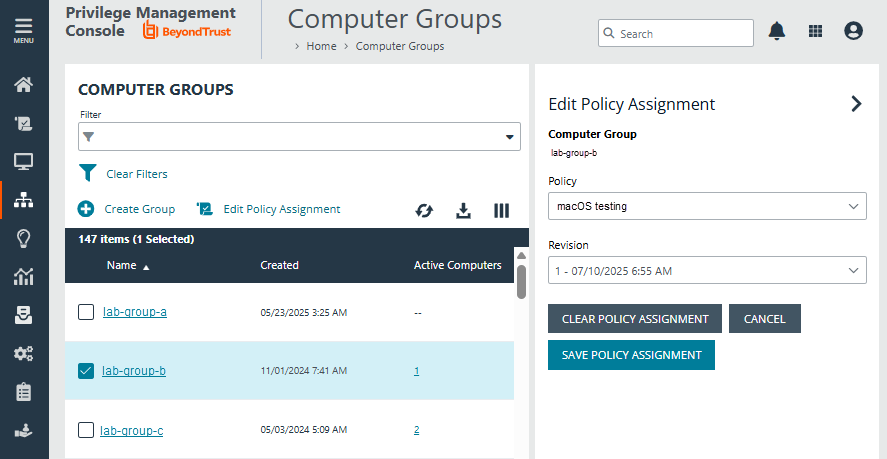The width and height of the screenshot is (887, 459).
Task: Check the lab-group-a checkbox
Action: tap(86, 312)
